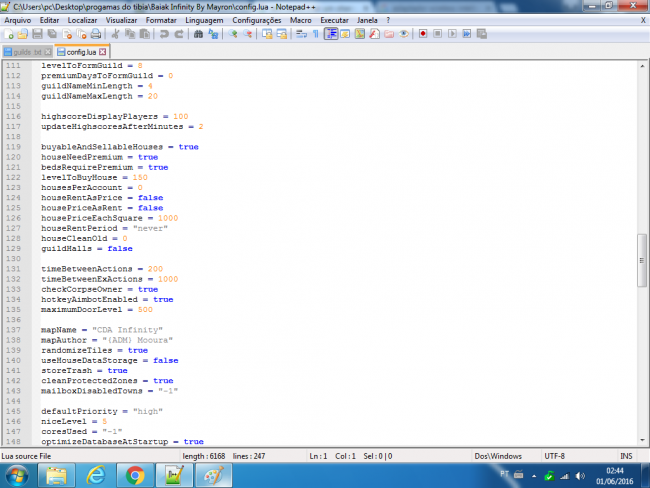Toggle show all characters pilcrow icon

pyautogui.click(x=315, y=34)
